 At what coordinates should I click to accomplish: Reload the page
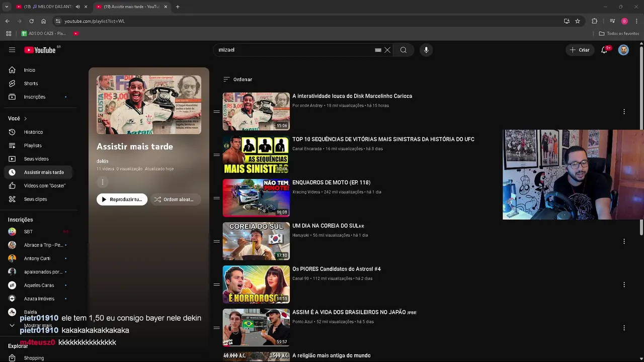(31, 21)
